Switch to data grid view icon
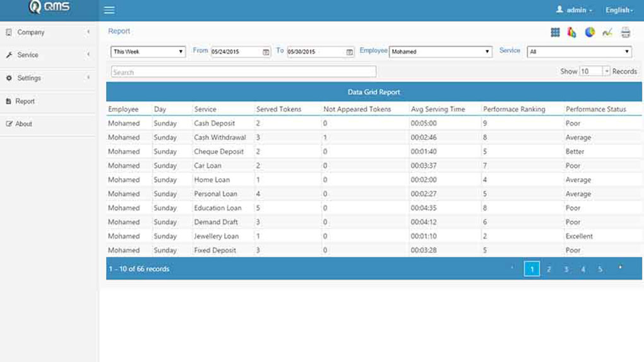 555,32
